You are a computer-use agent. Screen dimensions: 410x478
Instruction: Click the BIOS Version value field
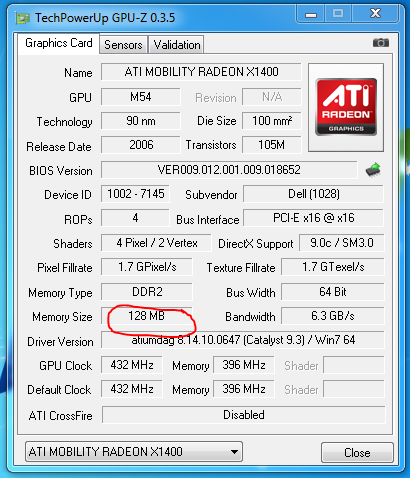click(x=229, y=170)
